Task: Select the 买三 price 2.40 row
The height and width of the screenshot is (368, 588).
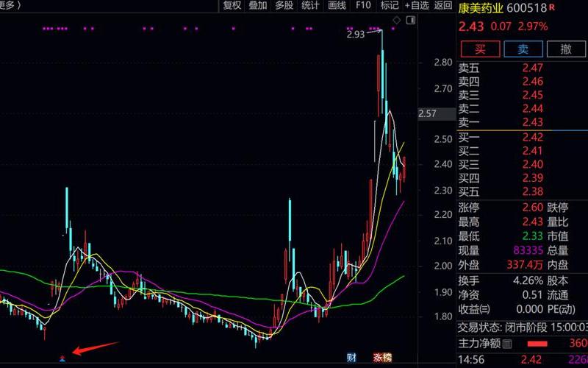Action: (x=522, y=164)
